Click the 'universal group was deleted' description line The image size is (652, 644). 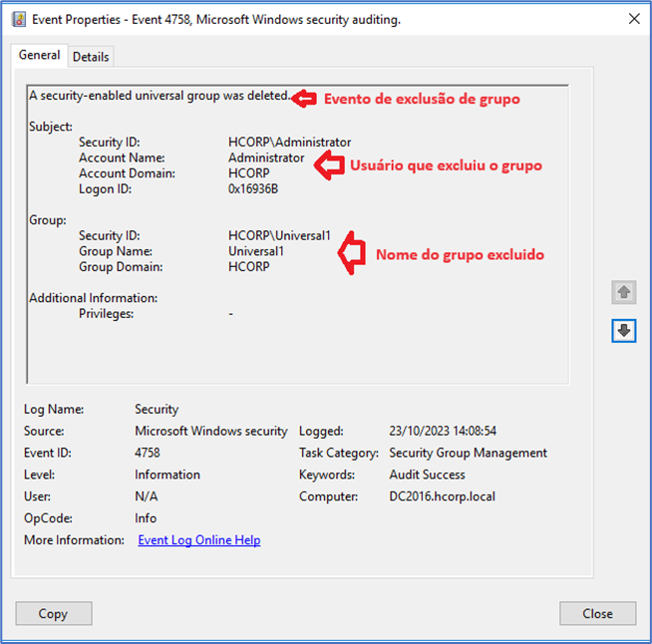(160, 96)
